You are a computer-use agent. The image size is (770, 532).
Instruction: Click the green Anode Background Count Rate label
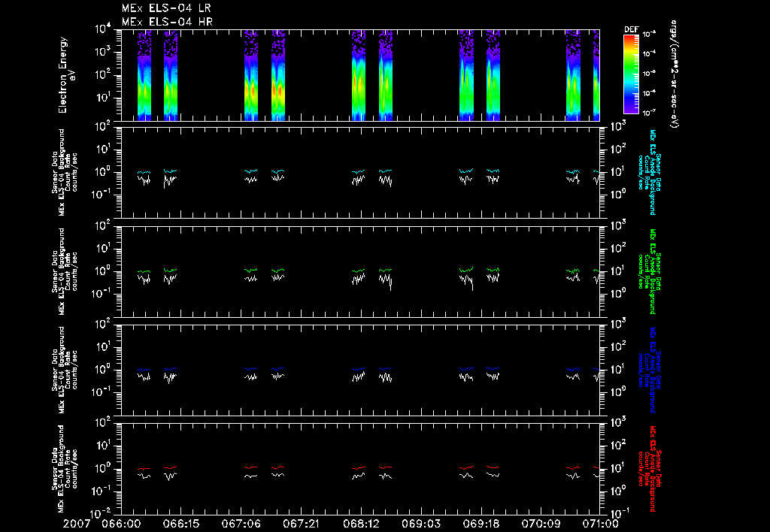click(x=649, y=271)
